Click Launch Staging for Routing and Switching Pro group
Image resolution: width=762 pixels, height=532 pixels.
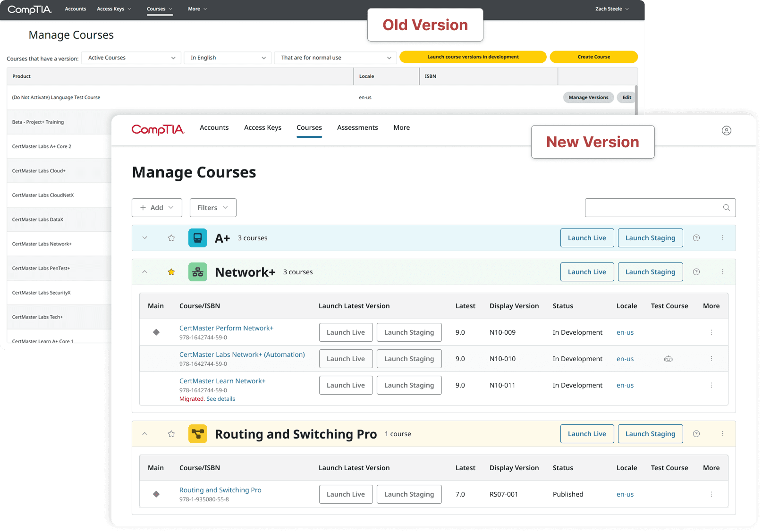(x=650, y=434)
